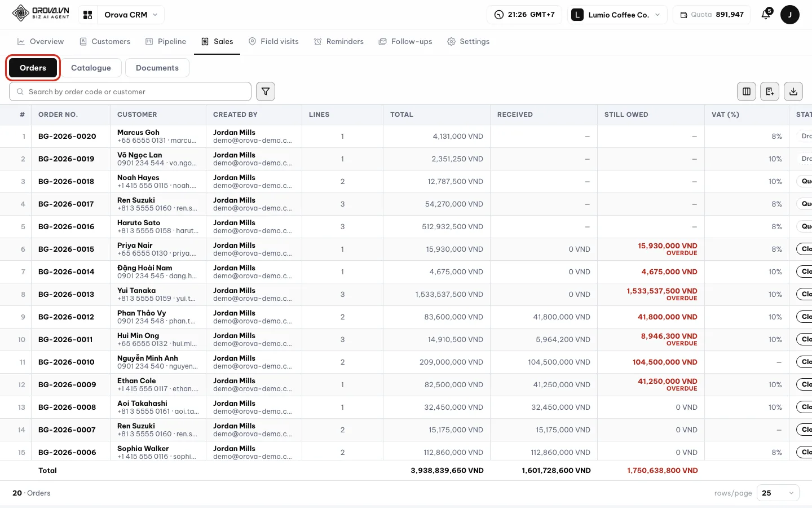
Task: Click the CREATED BY column header
Action: tap(235, 115)
